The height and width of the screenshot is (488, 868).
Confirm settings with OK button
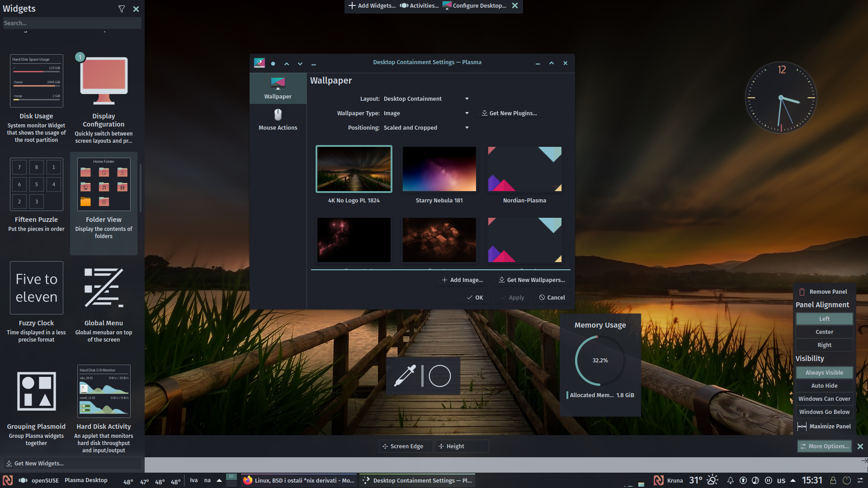click(x=475, y=298)
